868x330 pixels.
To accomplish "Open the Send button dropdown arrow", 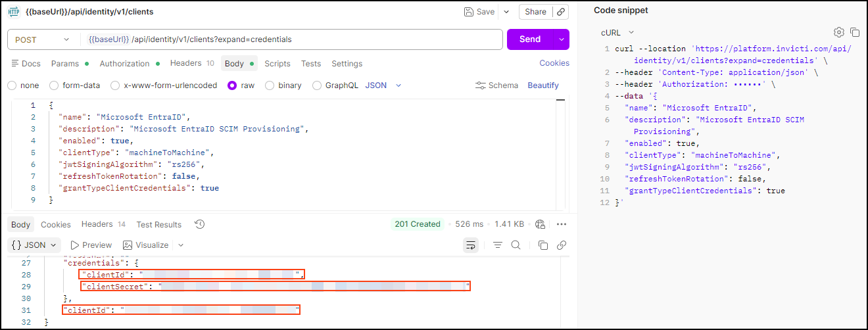I will [x=562, y=39].
